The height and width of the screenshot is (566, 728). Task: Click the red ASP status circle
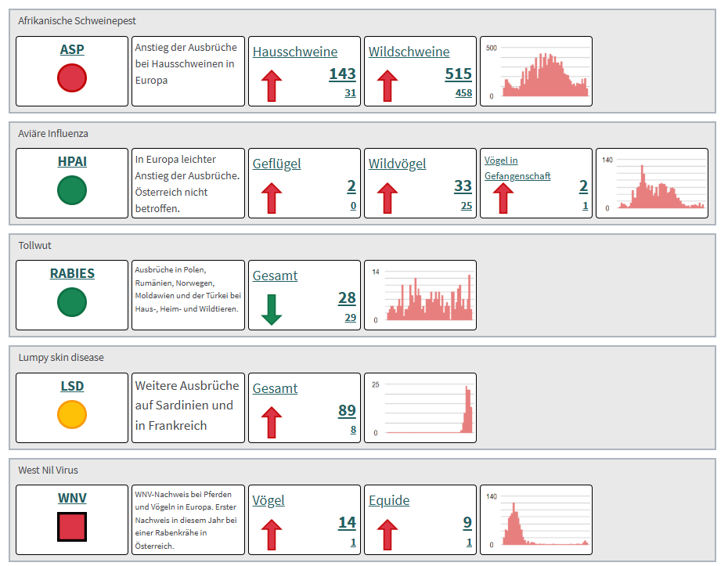pos(72,78)
